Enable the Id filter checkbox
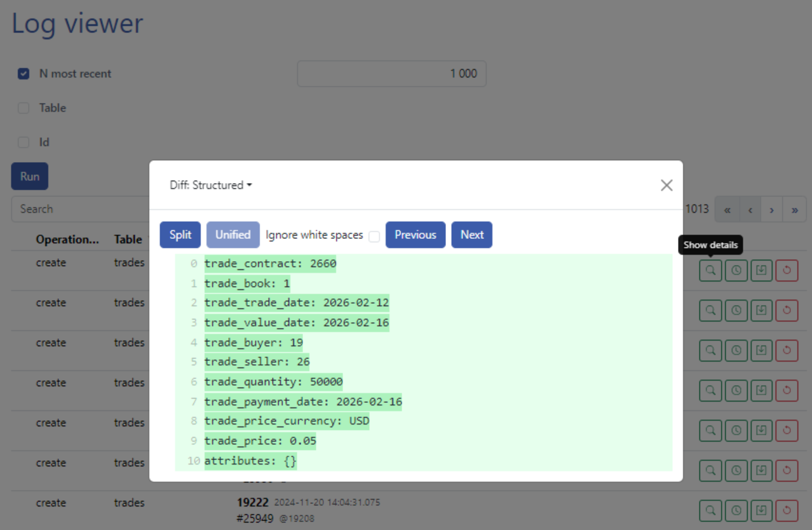Screen dimensions: 812x530 [x=24, y=142]
